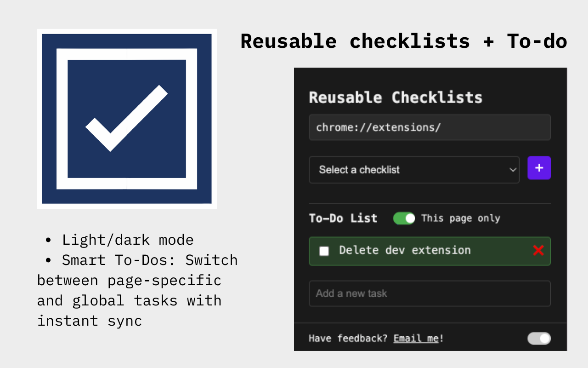Viewport: 588px width, 368px height.
Task: Click the extension's blue checkmark logo
Action: (x=126, y=118)
